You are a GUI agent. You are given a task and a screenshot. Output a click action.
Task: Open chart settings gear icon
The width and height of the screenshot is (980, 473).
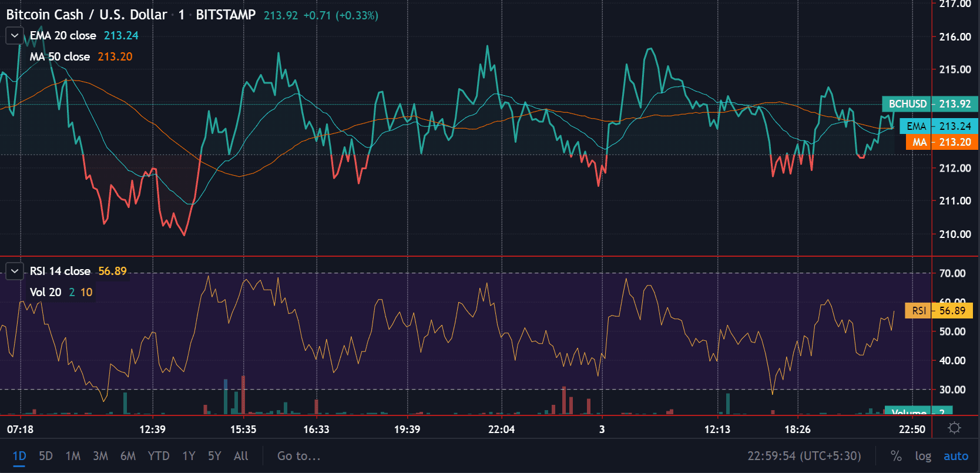tap(955, 428)
